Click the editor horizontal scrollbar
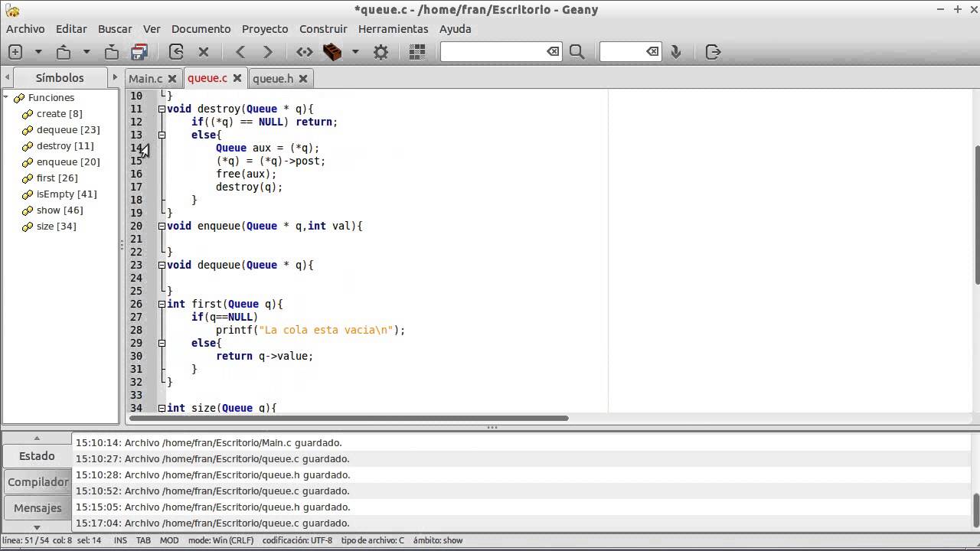 point(349,418)
